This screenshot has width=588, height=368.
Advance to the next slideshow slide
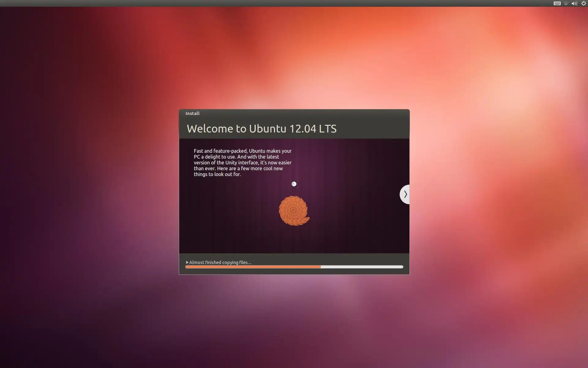coord(405,194)
